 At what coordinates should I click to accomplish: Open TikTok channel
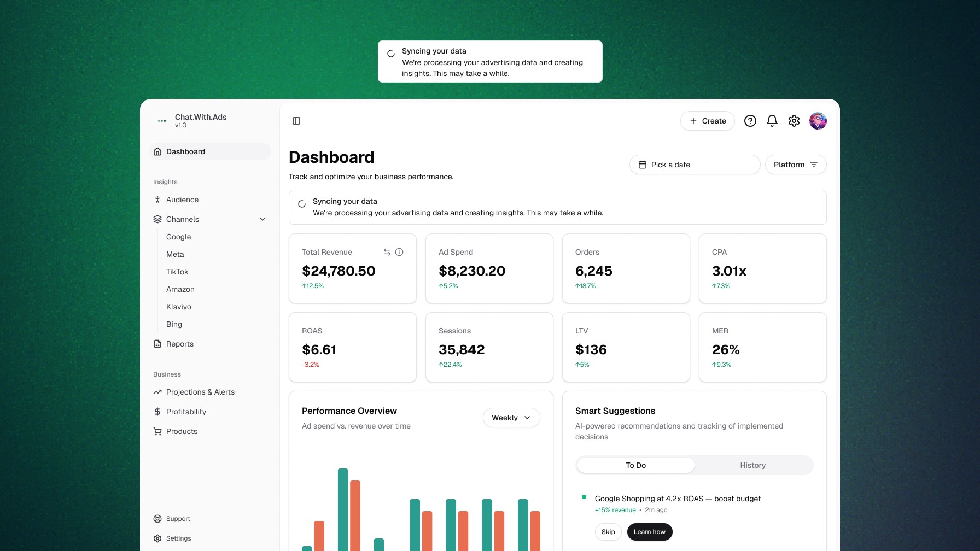[177, 272]
